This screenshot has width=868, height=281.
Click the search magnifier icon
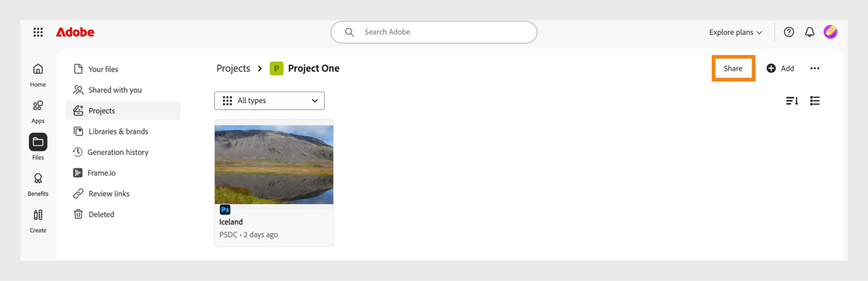[x=349, y=32]
